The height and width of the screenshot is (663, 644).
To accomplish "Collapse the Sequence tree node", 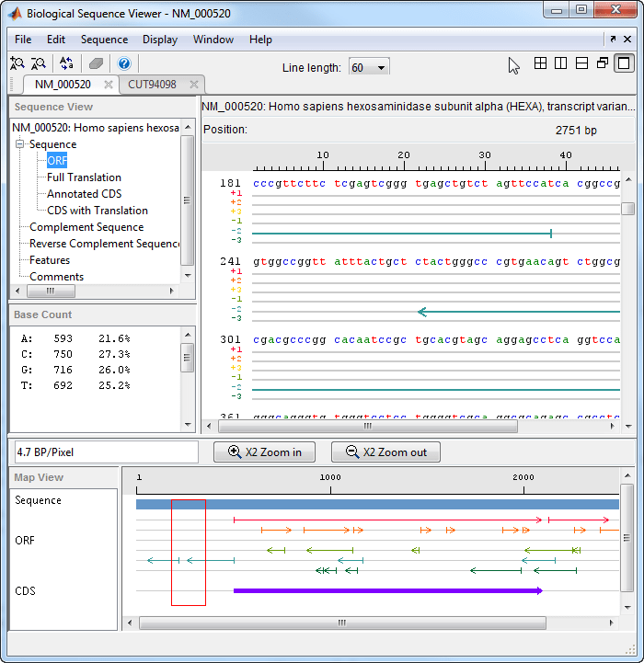I will click(20, 144).
